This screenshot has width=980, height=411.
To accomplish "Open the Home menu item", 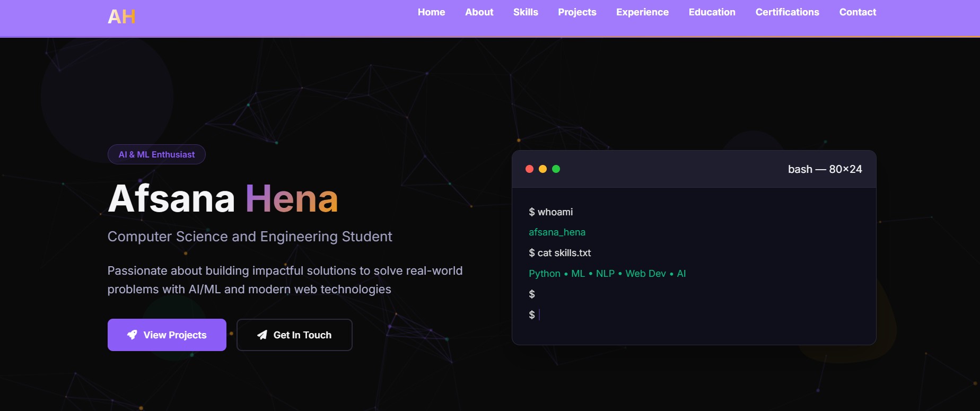I will (431, 12).
